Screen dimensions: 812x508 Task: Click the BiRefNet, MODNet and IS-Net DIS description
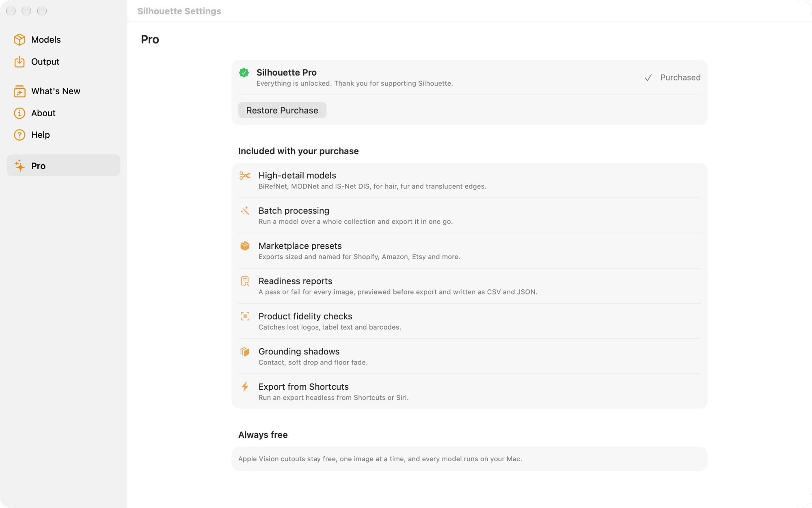(372, 187)
